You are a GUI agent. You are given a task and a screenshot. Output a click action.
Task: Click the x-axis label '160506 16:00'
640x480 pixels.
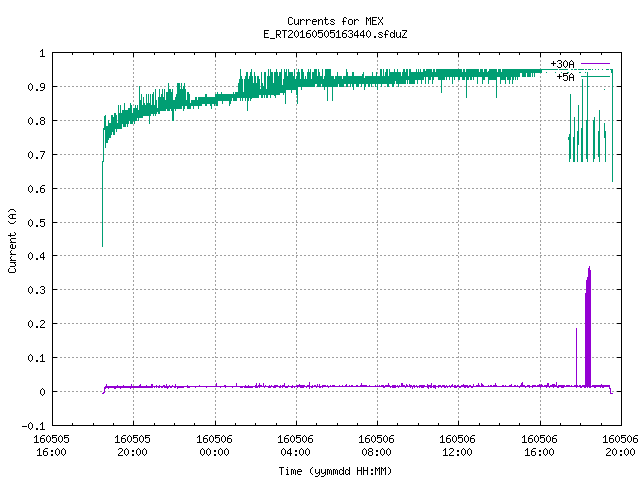pos(539,445)
